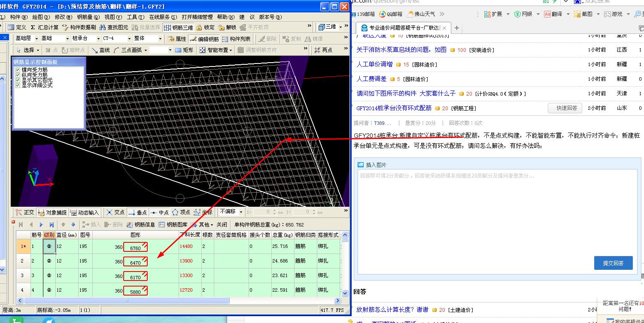
Task: Open the CT-4 component dropdown
Action: 129,38
